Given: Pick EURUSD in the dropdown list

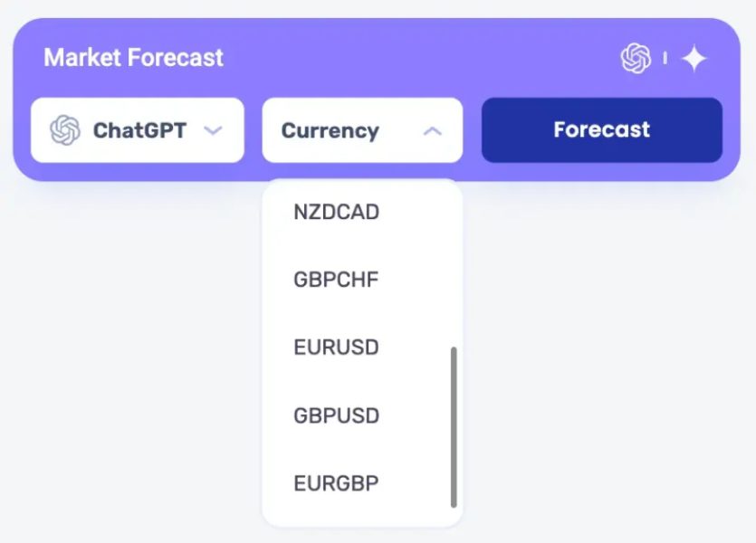Looking at the screenshot, I should click(x=336, y=348).
